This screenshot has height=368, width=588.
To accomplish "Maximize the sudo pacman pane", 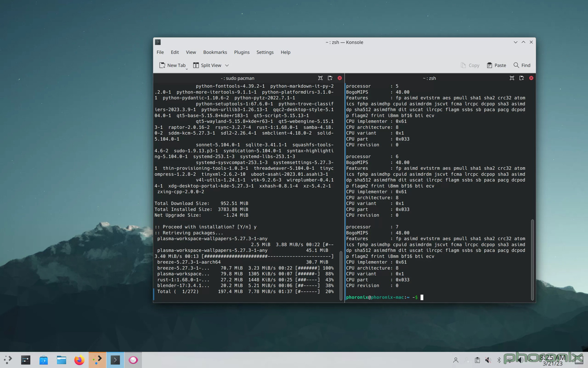I will (321, 78).
